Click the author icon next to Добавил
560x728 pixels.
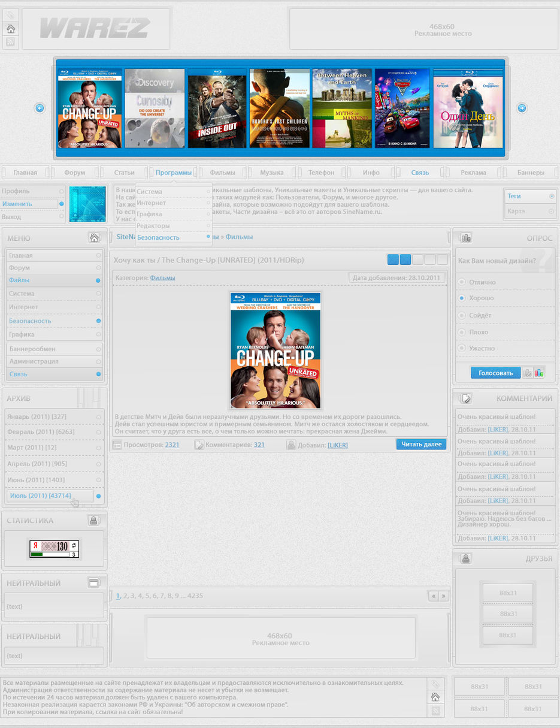[x=291, y=445]
